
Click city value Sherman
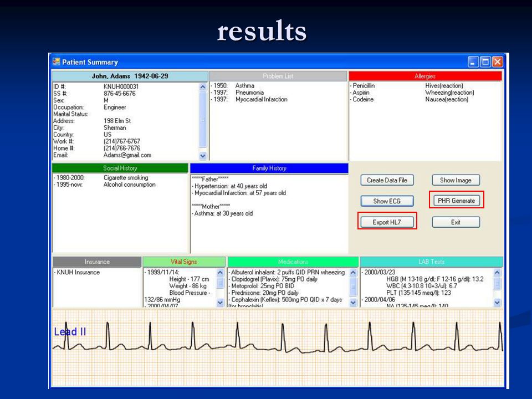tap(115, 127)
